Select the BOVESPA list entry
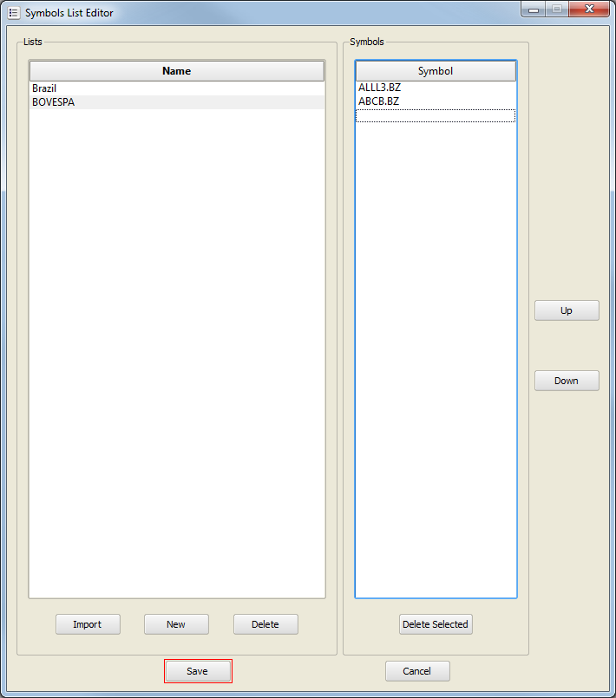616x698 pixels. pyautogui.click(x=53, y=102)
